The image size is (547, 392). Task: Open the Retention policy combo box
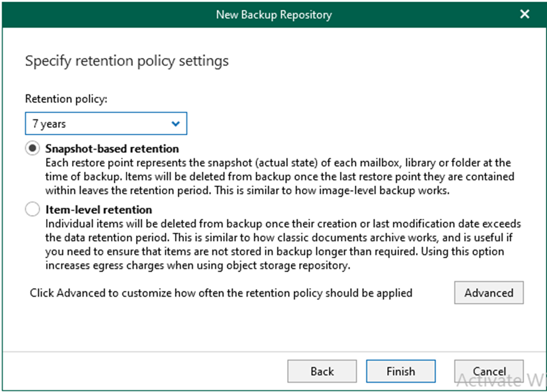[x=106, y=124]
